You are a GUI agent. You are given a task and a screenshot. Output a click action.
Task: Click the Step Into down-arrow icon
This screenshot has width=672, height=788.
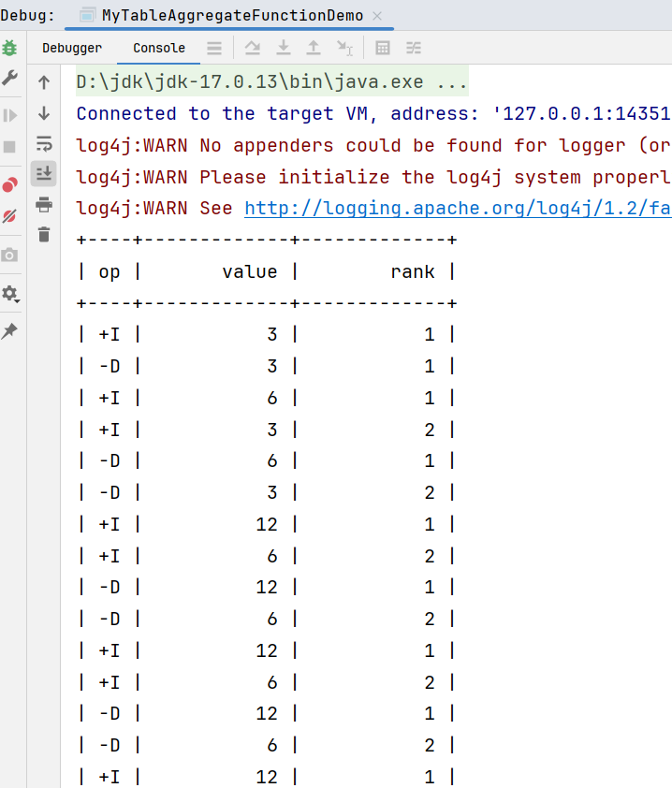pyautogui.click(x=284, y=49)
